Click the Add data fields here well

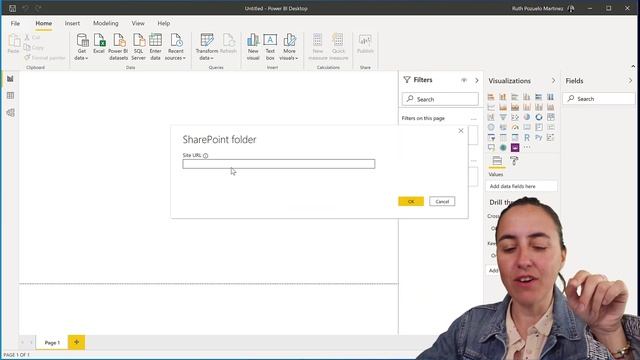[521, 186]
